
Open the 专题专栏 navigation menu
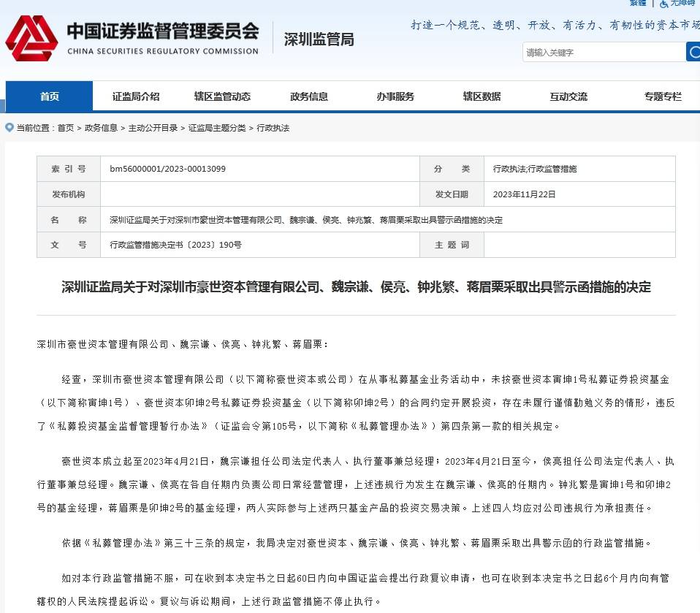tap(662, 96)
